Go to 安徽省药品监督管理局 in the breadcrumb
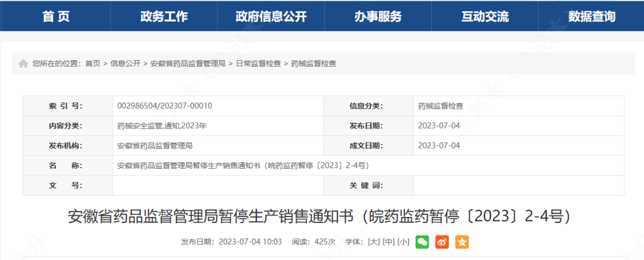 click(x=188, y=64)
